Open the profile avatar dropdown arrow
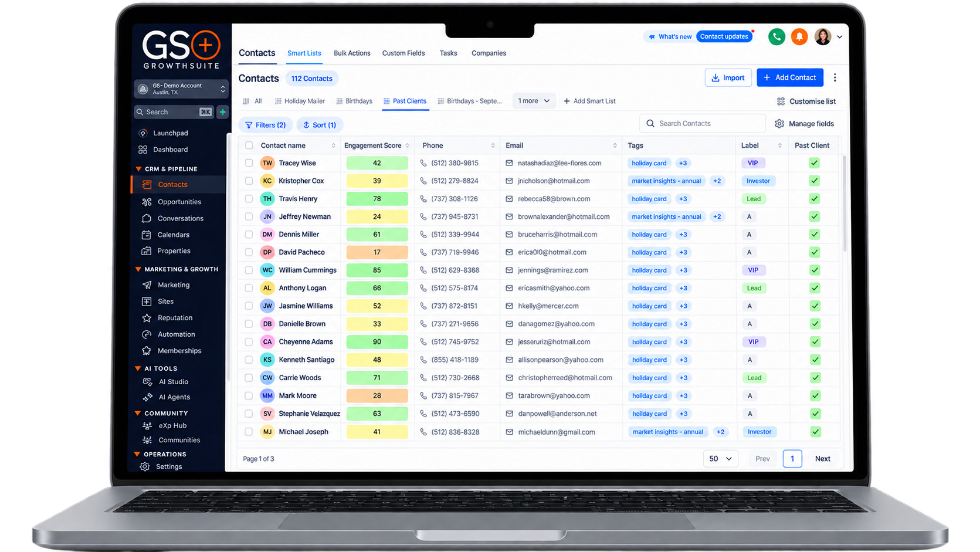Viewport: 980px width, 552px height. coord(840,36)
